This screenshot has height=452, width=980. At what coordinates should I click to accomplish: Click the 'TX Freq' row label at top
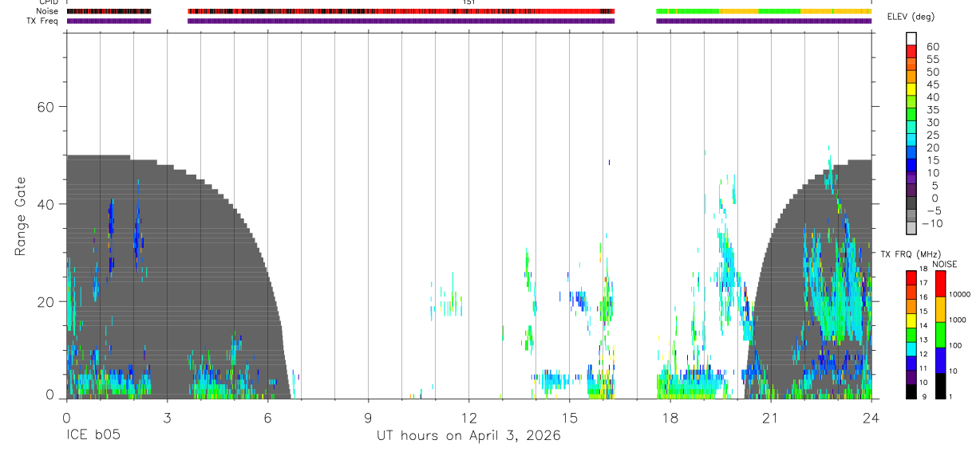[43, 21]
